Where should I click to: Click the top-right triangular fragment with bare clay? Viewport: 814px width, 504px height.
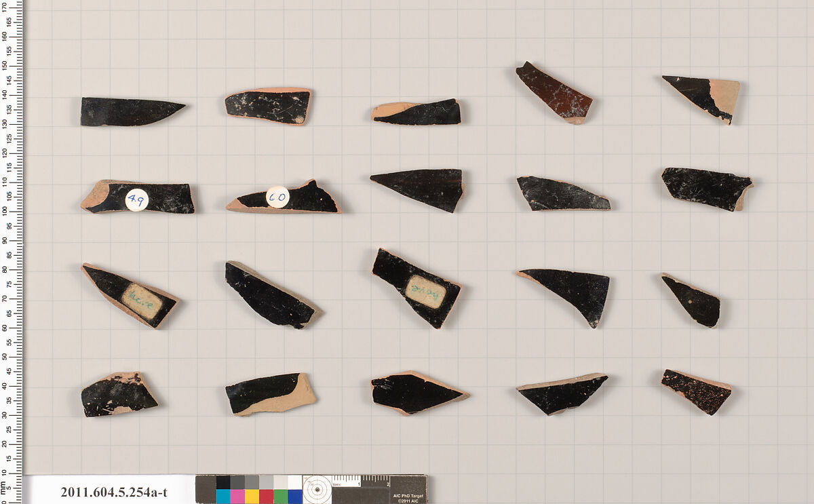click(x=704, y=96)
